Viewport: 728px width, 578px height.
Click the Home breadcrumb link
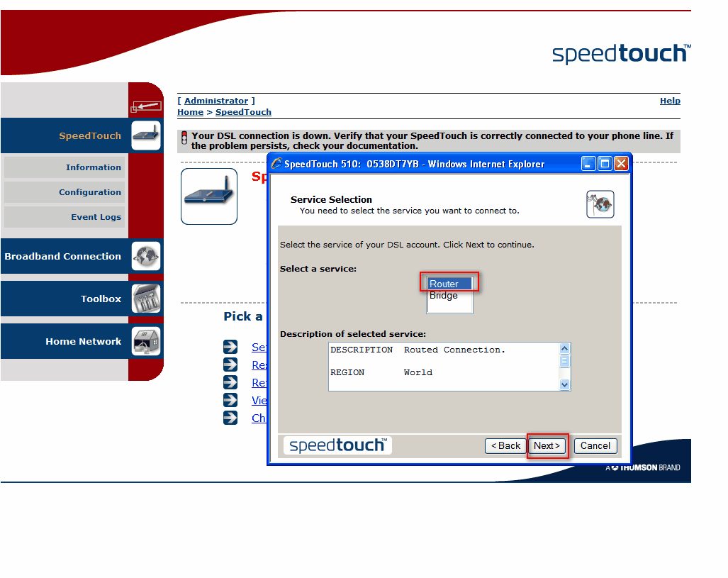[191, 112]
